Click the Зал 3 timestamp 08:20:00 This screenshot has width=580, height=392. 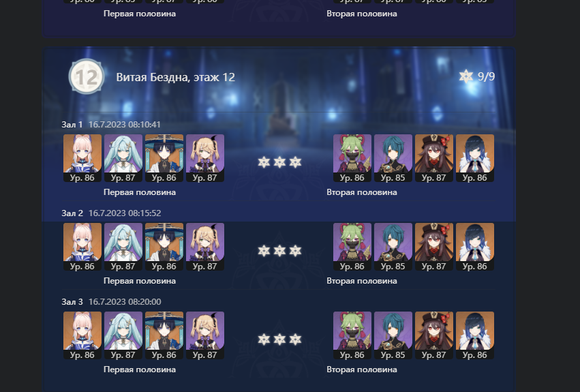(125, 302)
